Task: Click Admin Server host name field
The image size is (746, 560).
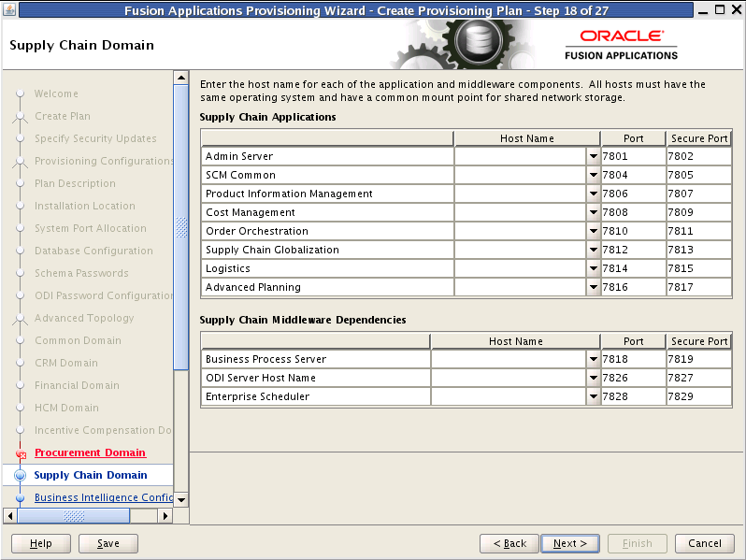Action: pos(521,156)
